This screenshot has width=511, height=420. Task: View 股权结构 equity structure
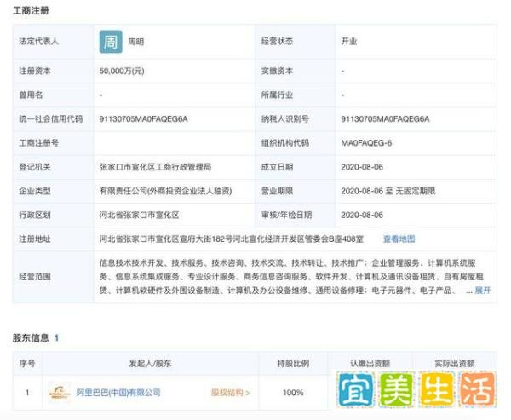pyautogui.click(x=231, y=393)
